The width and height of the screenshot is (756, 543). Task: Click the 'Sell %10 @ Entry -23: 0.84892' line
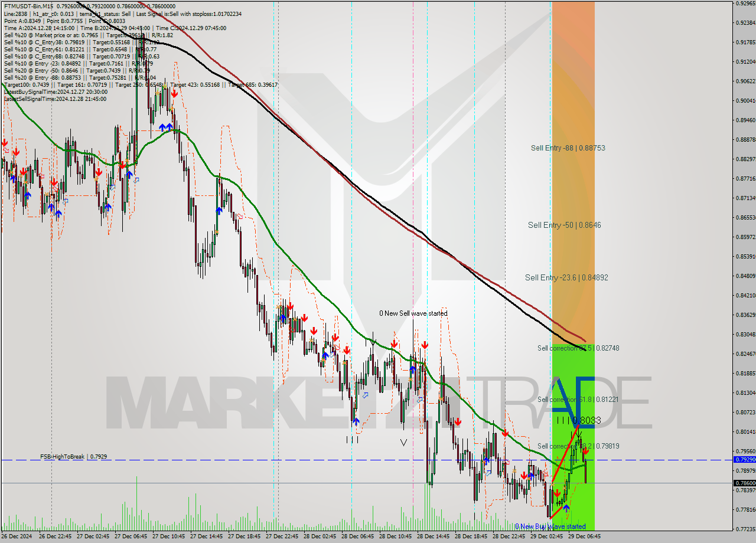[78, 63]
